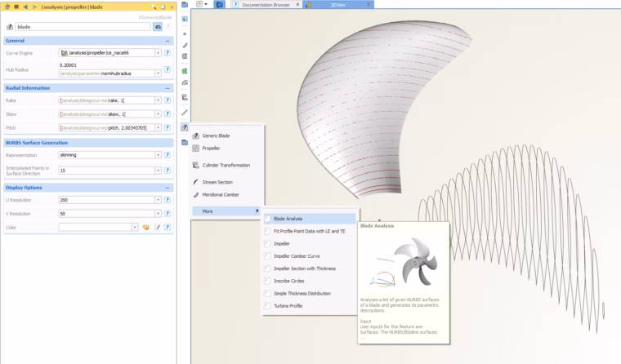Select the measure line tool in sidebar
621x364 pixels.
click(x=185, y=113)
